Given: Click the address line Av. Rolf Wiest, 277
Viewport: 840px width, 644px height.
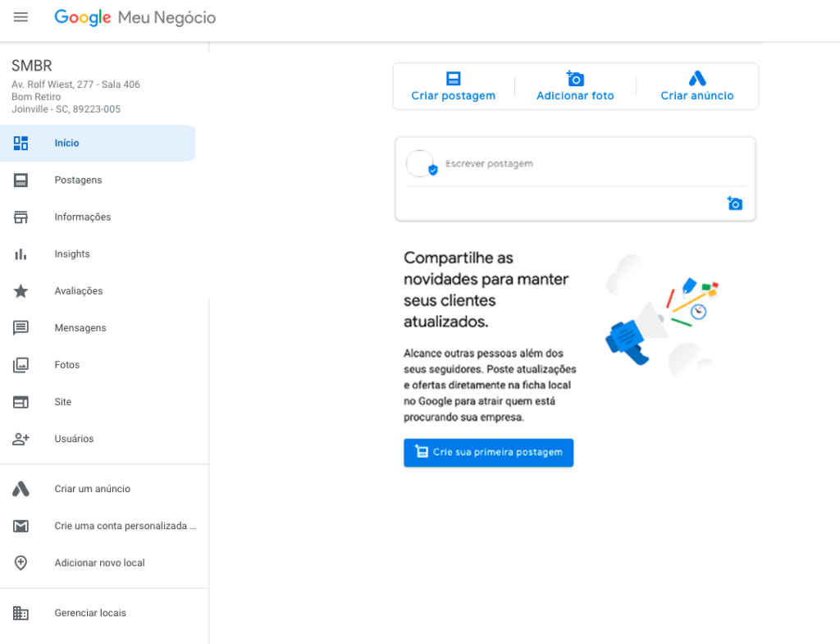Looking at the screenshot, I should click(75, 84).
